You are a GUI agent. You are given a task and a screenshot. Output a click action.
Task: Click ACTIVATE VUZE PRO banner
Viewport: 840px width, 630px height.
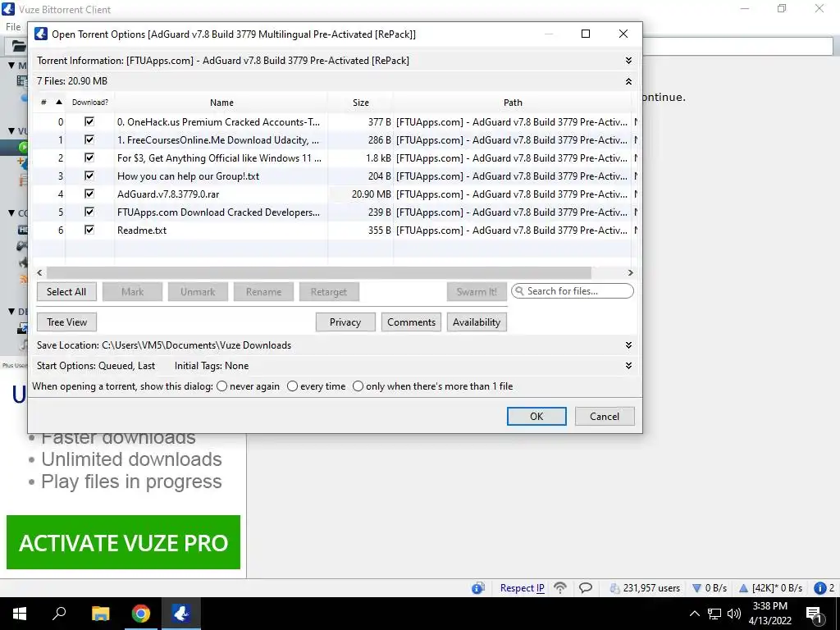click(123, 542)
